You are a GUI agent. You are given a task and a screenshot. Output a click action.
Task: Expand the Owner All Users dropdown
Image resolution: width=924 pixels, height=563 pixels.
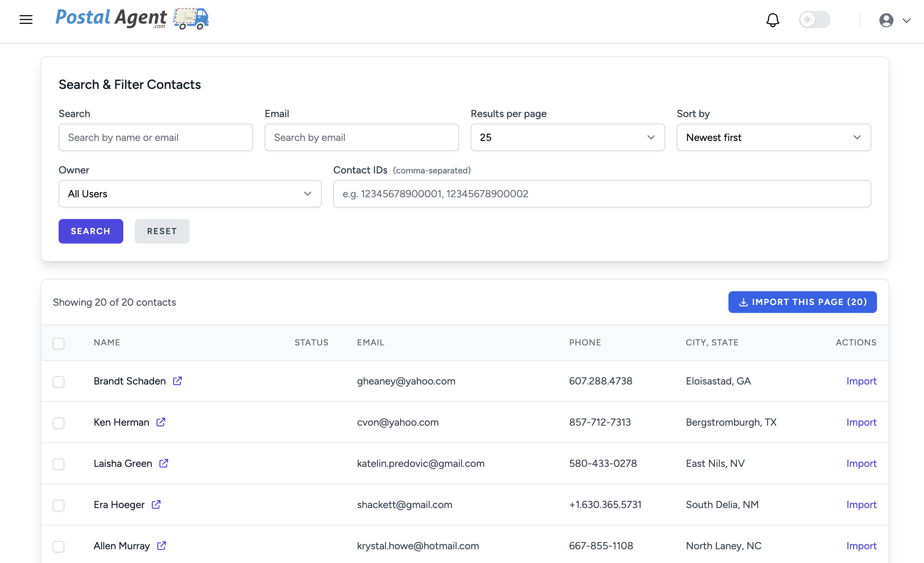pyautogui.click(x=190, y=194)
